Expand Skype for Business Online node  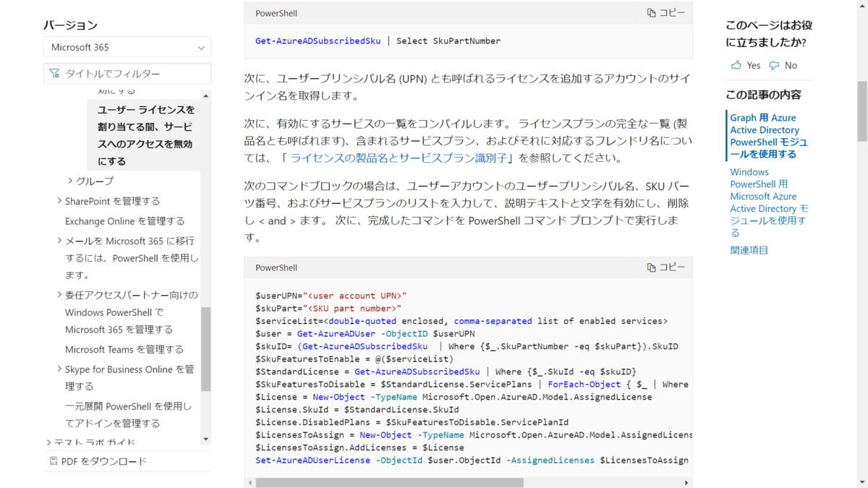point(59,369)
